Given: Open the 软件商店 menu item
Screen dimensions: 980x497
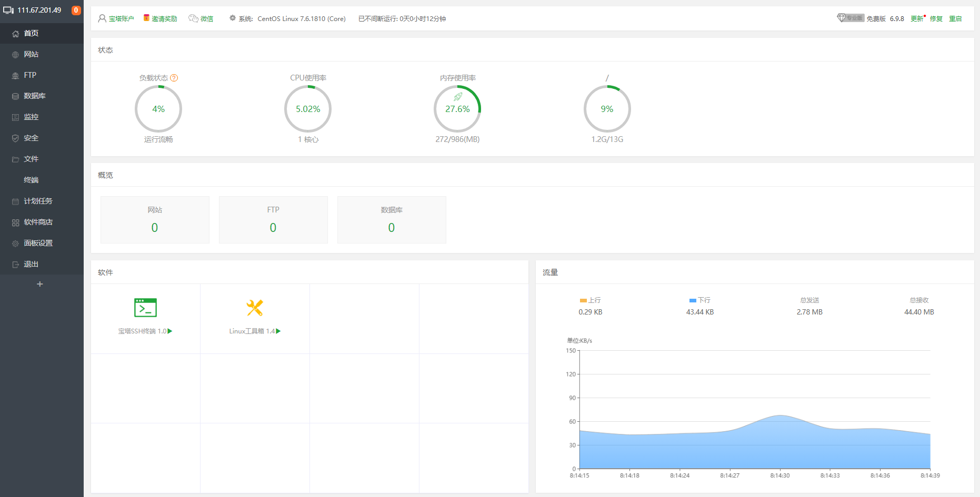Looking at the screenshot, I should click(38, 222).
